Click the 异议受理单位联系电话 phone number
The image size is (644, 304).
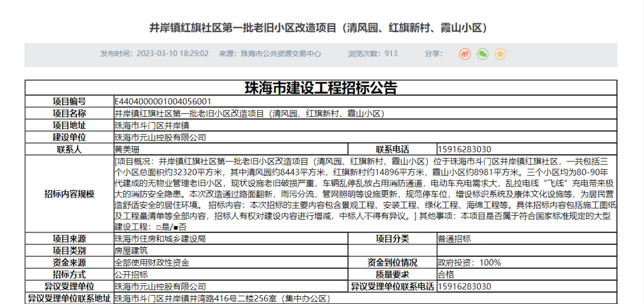point(465,287)
